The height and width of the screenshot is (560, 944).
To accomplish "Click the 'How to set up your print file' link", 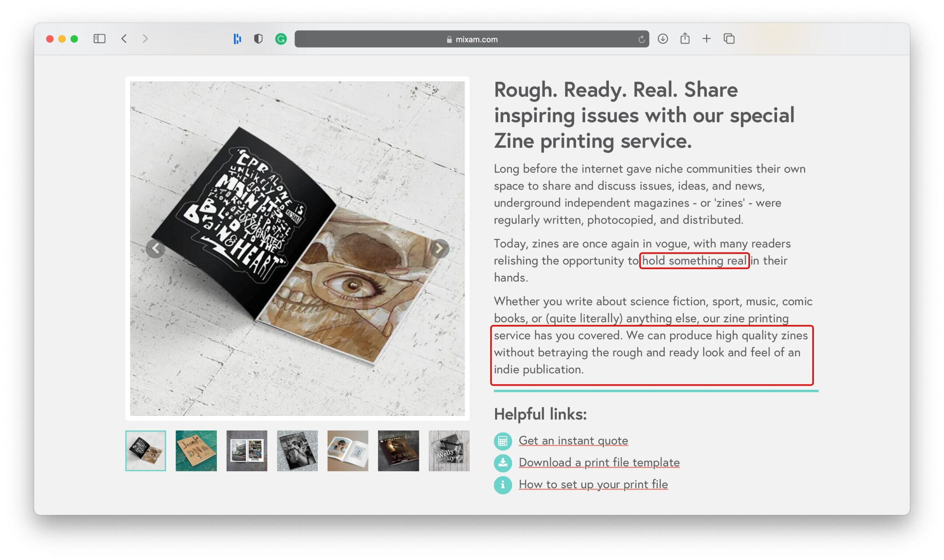I will (593, 484).
